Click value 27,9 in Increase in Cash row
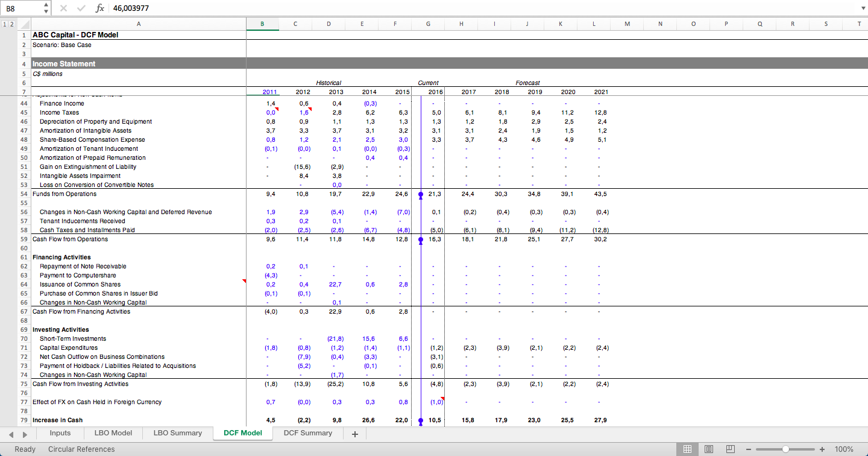 [600, 420]
